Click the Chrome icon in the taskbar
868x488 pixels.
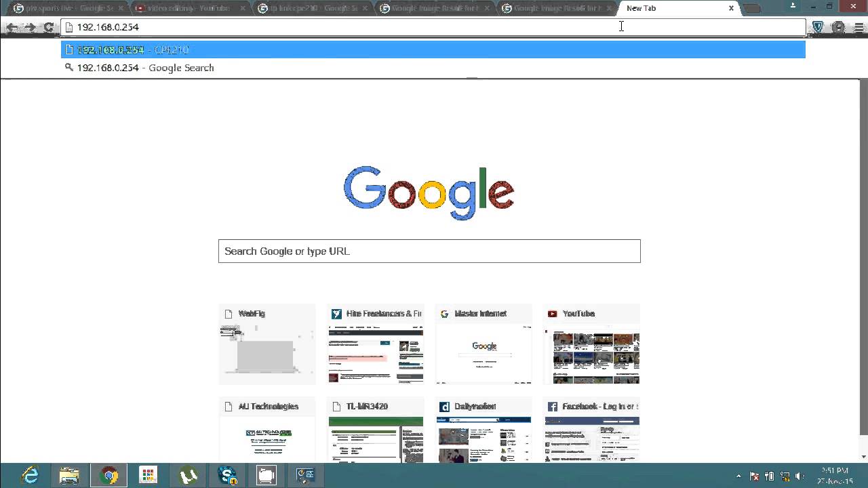pyautogui.click(x=109, y=476)
